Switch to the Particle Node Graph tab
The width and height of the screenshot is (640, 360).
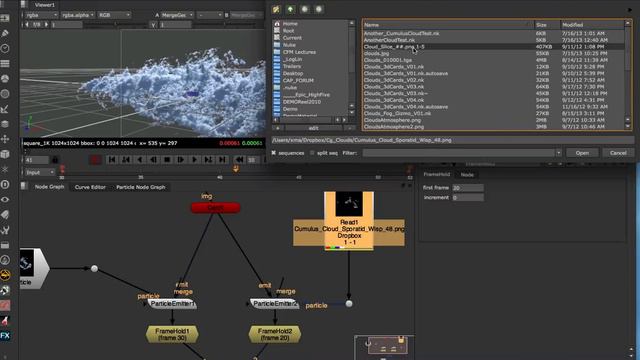click(141, 187)
